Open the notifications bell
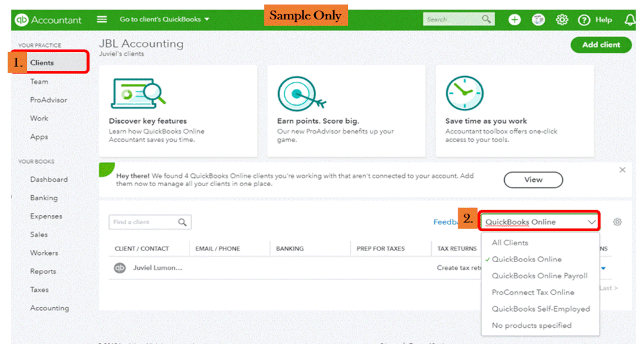 point(630,20)
